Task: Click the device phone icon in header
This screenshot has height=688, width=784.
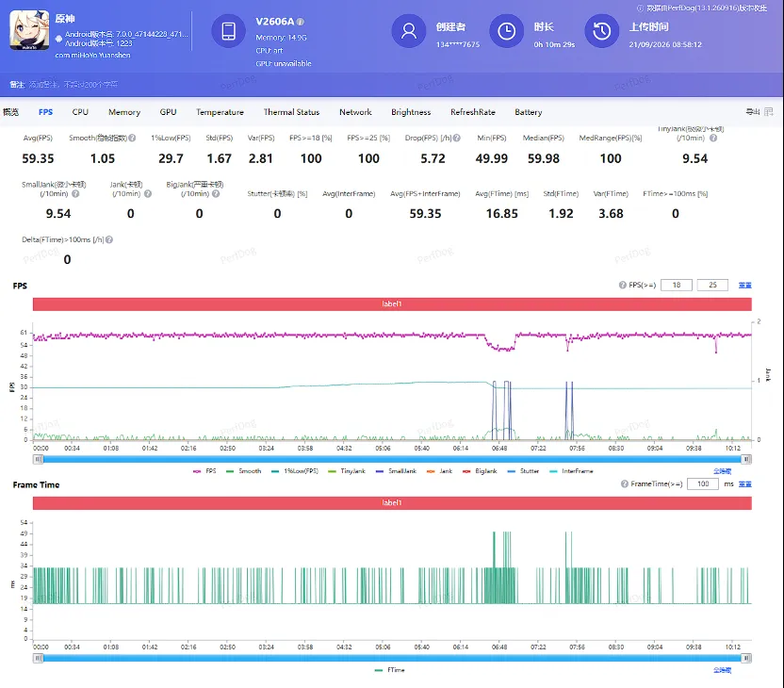Action: [228, 31]
